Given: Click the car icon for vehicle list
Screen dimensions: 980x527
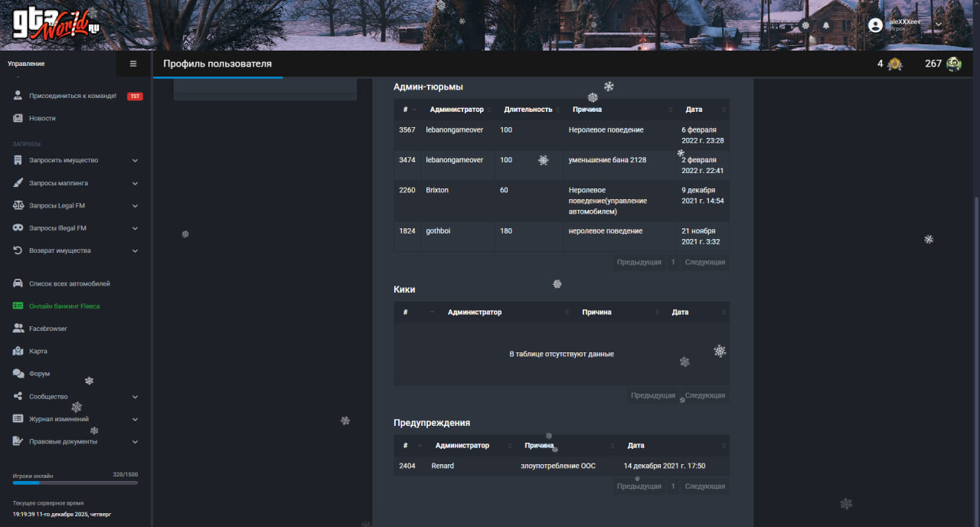Looking at the screenshot, I should click(18, 283).
